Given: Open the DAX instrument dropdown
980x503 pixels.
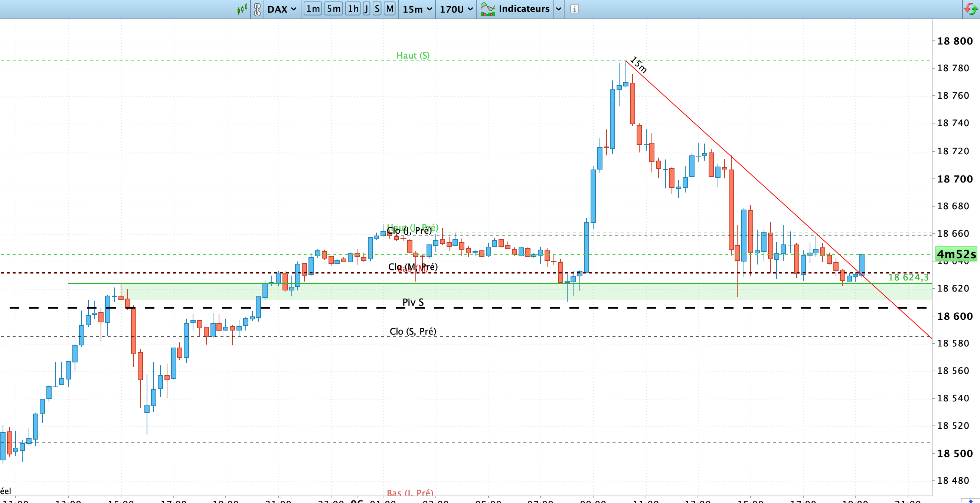Looking at the screenshot, I should 281,9.
